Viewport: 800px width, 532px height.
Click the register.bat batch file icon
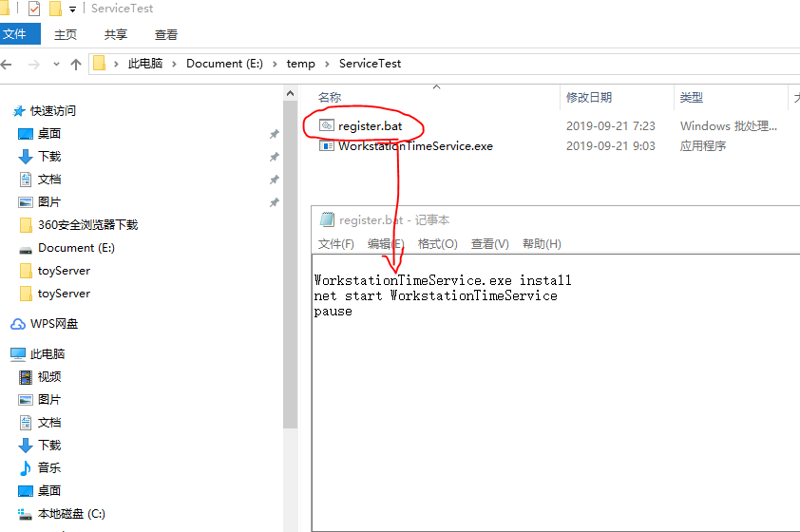(327, 125)
